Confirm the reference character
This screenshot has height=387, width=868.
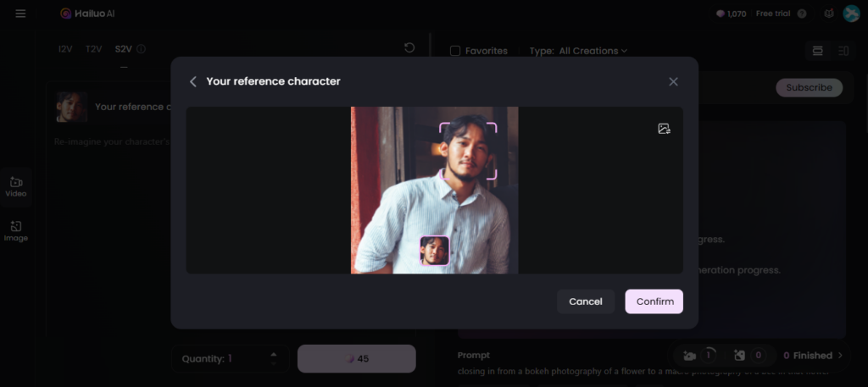[654, 301]
